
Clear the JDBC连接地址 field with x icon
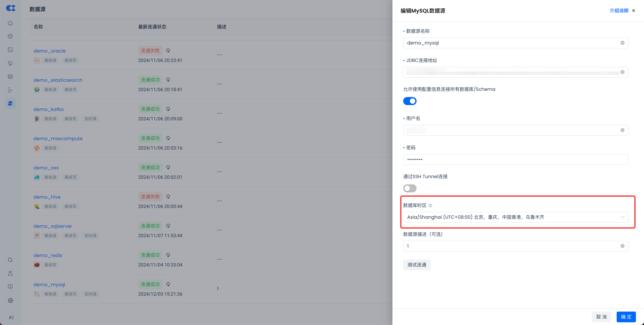pos(622,72)
